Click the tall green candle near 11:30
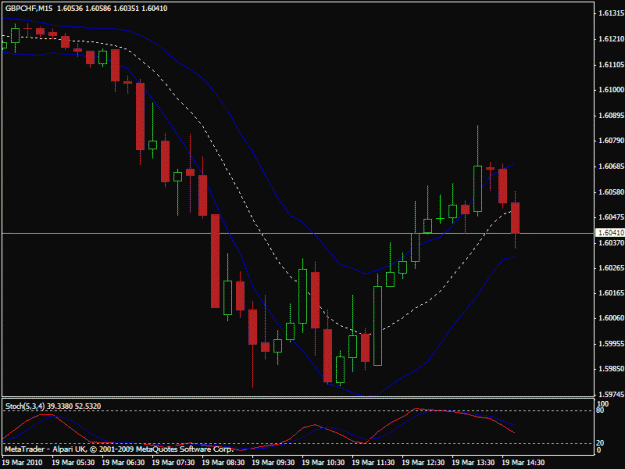 pyautogui.click(x=377, y=326)
